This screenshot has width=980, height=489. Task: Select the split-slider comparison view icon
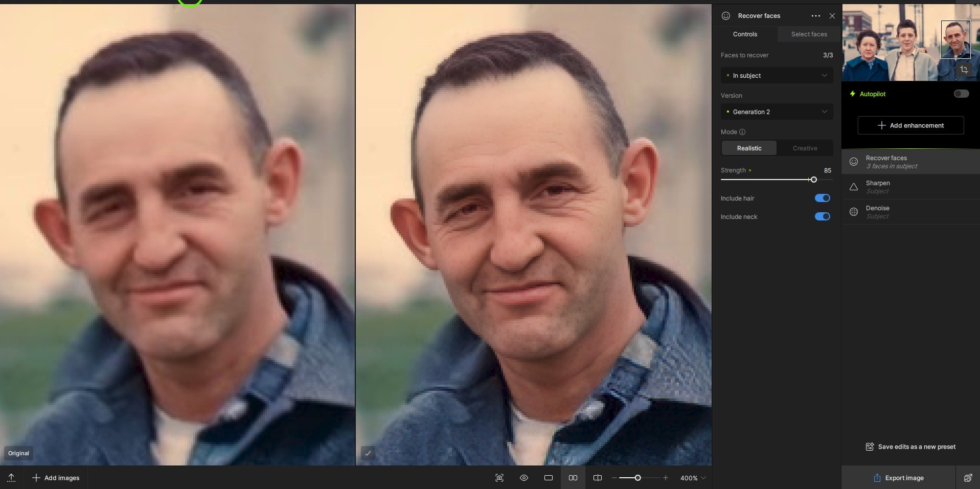[597, 478]
